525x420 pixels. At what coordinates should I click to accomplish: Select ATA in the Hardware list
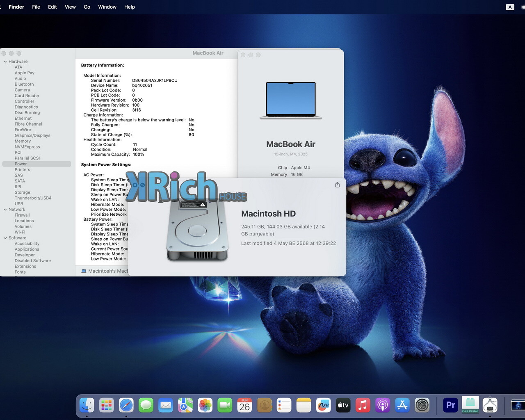pyautogui.click(x=18, y=67)
